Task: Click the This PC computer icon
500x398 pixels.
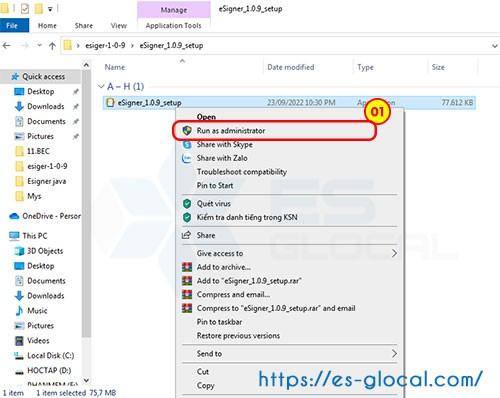Action: [14, 236]
